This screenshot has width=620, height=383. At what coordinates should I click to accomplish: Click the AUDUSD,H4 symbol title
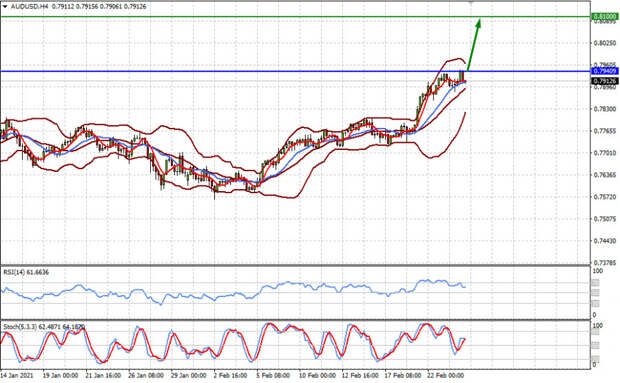click(30, 6)
